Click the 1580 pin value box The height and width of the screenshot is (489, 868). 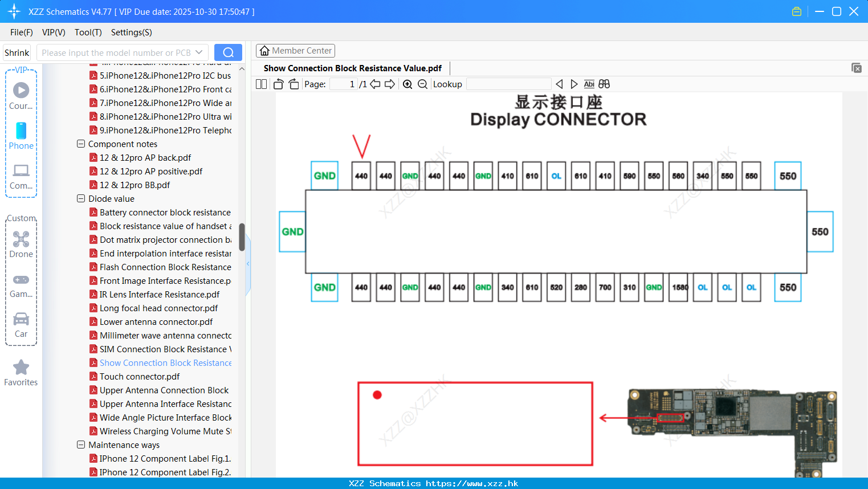point(679,287)
